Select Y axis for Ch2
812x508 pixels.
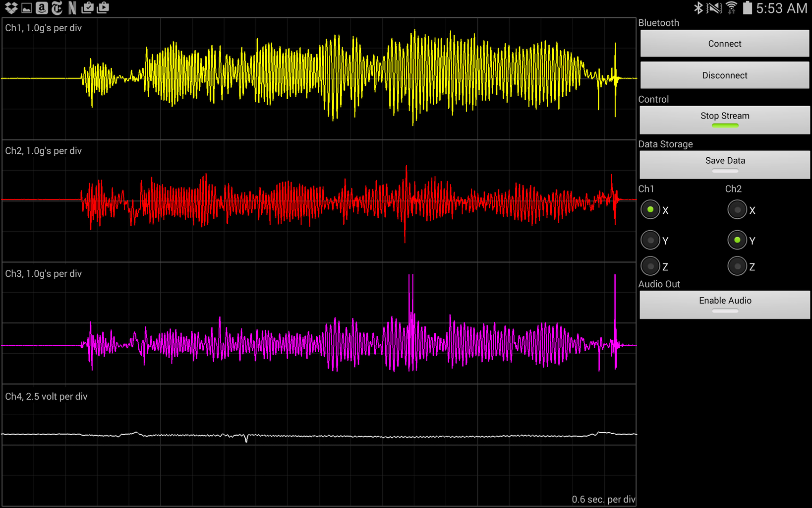pos(737,240)
